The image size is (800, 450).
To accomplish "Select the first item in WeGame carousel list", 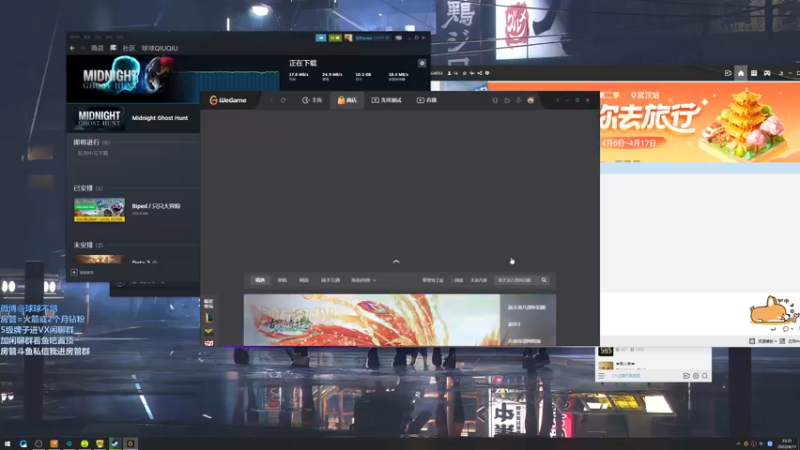I will pos(527,307).
